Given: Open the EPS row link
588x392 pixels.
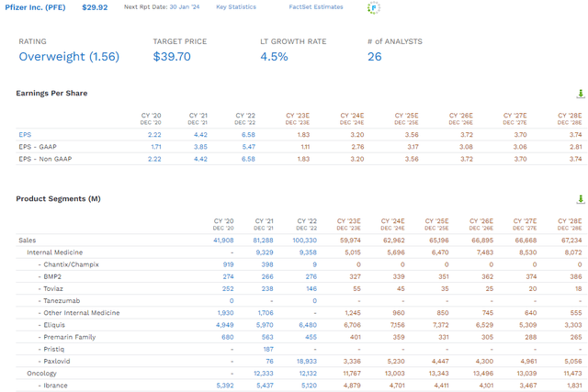Looking at the screenshot, I should [25, 135].
